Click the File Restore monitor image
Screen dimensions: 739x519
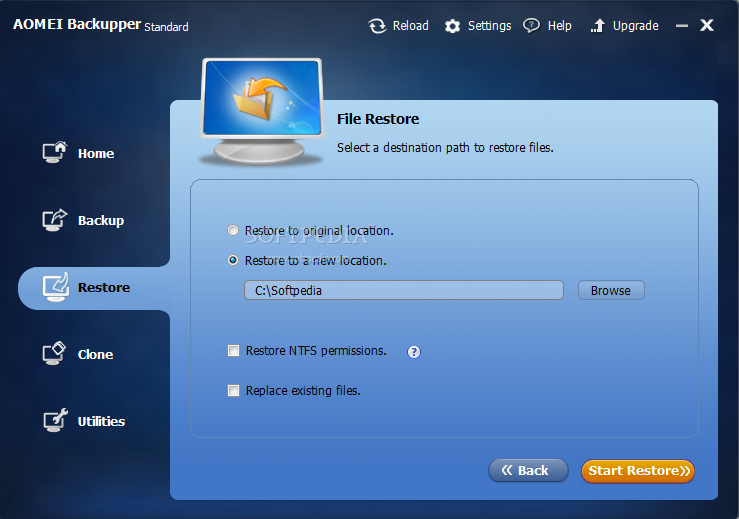click(262, 112)
